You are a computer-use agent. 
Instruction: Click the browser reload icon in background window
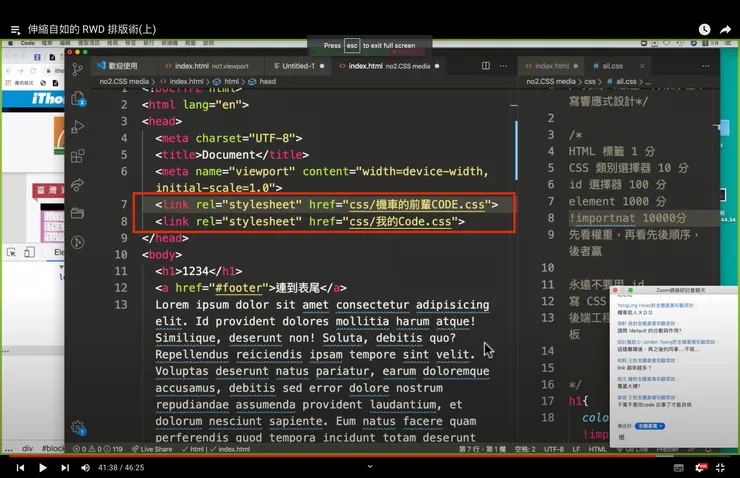point(33,71)
